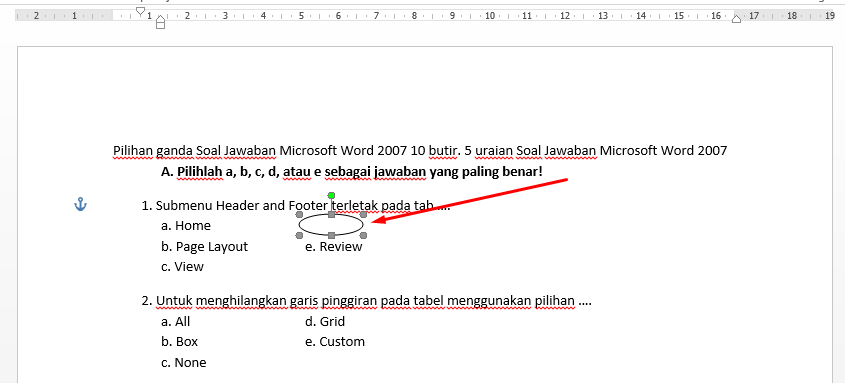Click answer option 'c. None'
This screenshot has height=383, width=845.
tap(183, 363)
